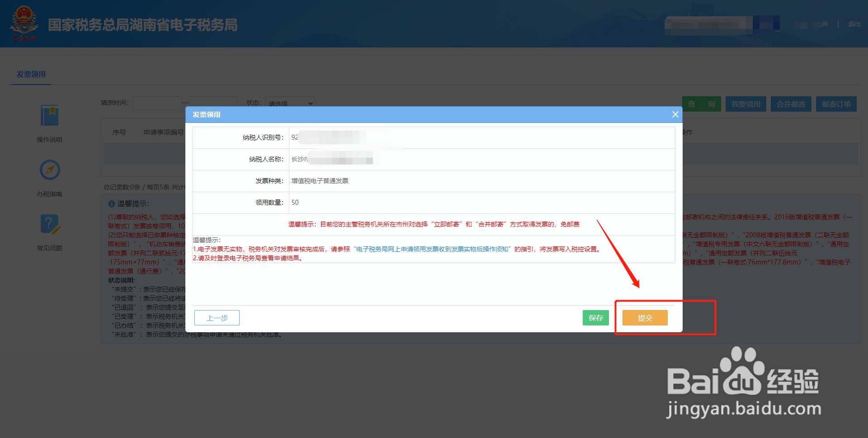Viewport: 868px width, 438px height.
Task: Click the 邮寄订单 button
Action: [x=836, y=104]
